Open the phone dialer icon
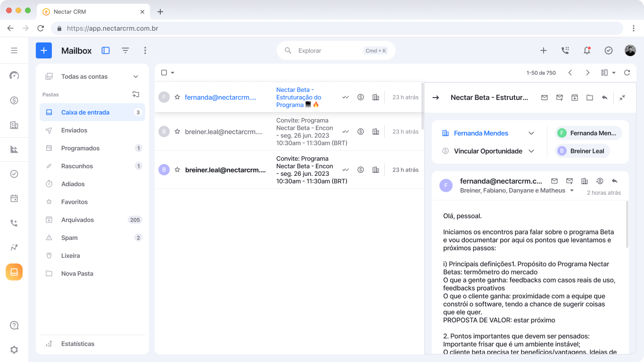This screenshot has width=644, height=362. [565, 50]
